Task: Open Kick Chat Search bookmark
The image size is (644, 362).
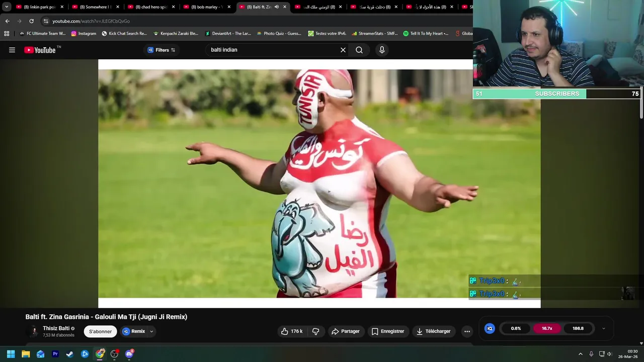Action: point(124,34)
